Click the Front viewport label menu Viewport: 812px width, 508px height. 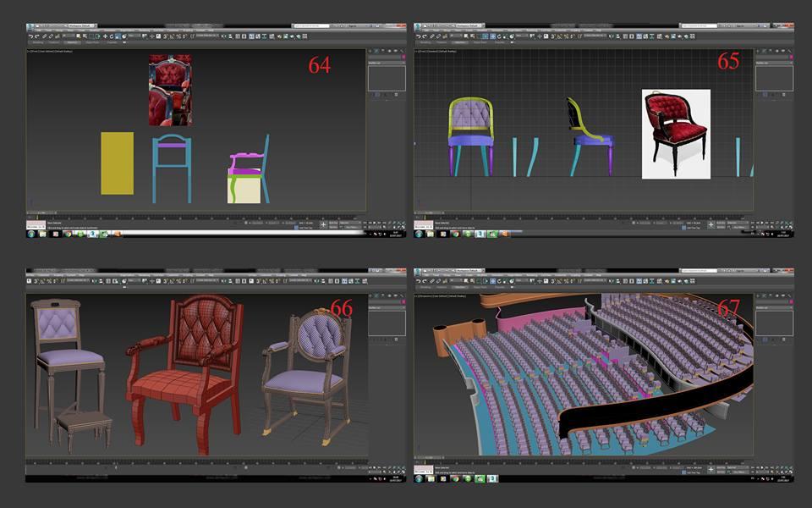tap(36, 51)
